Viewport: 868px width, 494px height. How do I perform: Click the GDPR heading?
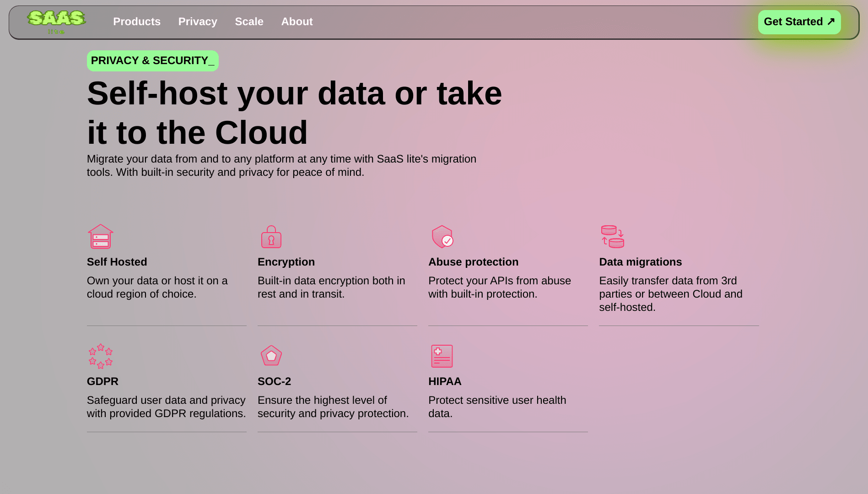coord(102,381)
